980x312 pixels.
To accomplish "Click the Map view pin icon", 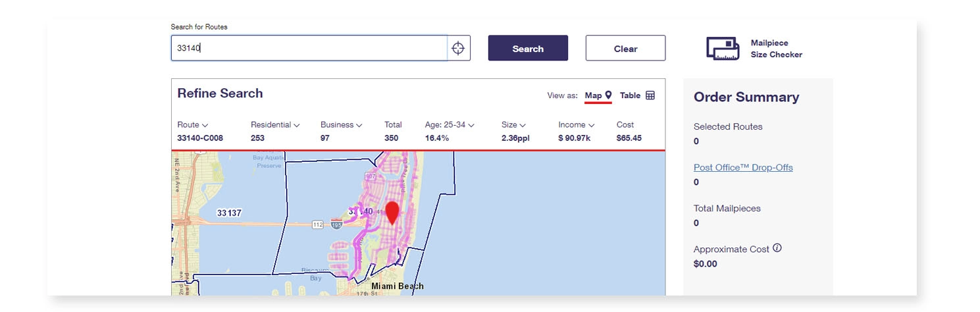I will click(609, 95).
